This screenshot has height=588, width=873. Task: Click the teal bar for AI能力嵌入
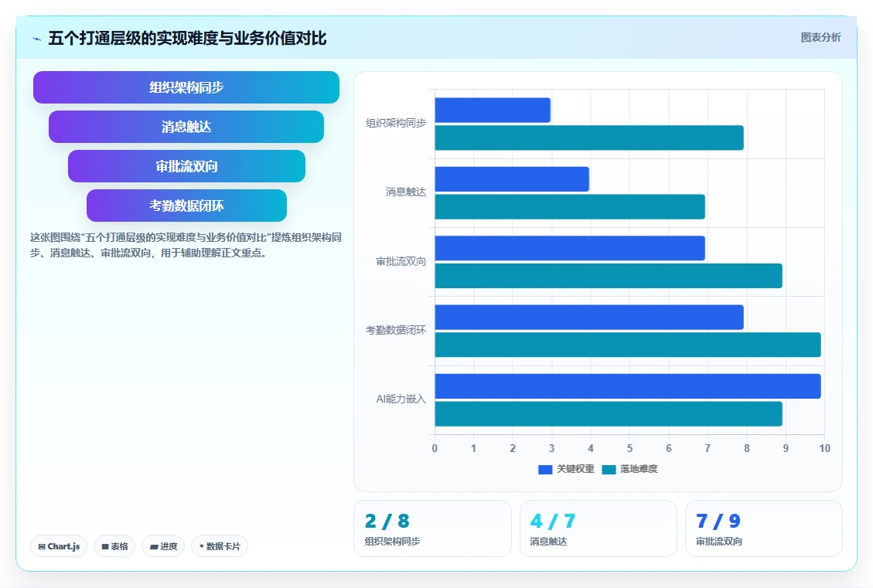click(609, 414)
